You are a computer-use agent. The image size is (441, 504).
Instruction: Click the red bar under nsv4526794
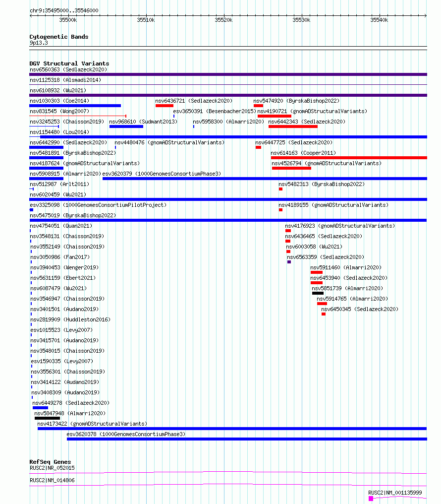pyautogui.click(x=291, y=168)
